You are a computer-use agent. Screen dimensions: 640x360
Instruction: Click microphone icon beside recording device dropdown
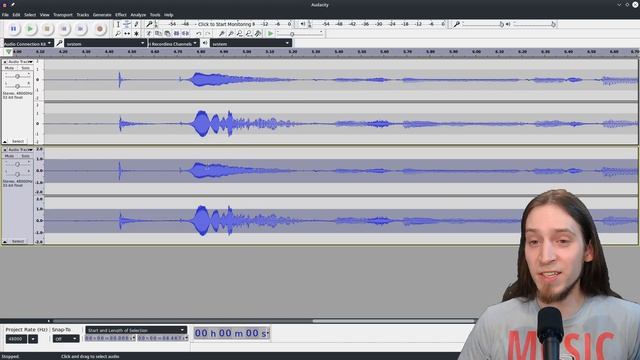[59, 43]
